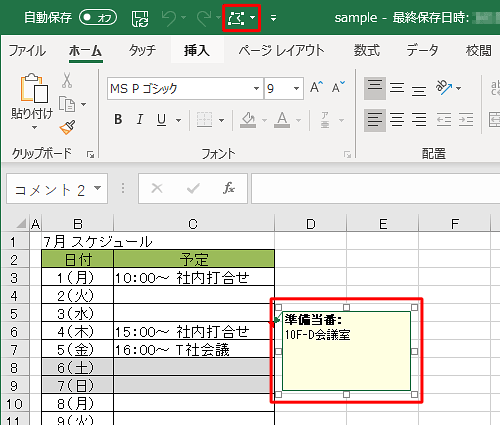This screenshot has height=425, width=500.
Task: Open the Name Box dropdown arrow
Action: tap(98, 188)
